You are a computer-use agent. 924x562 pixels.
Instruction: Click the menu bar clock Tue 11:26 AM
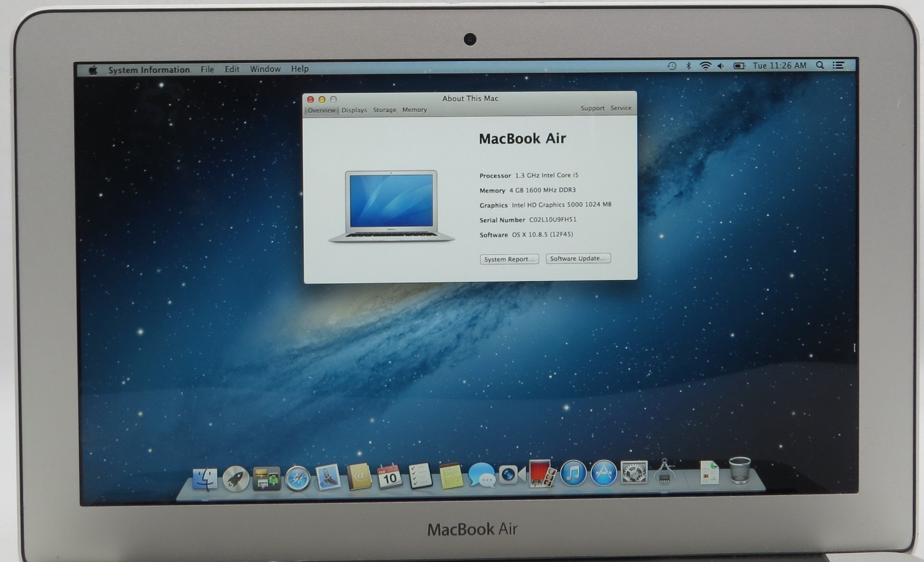tap(780, 65)
